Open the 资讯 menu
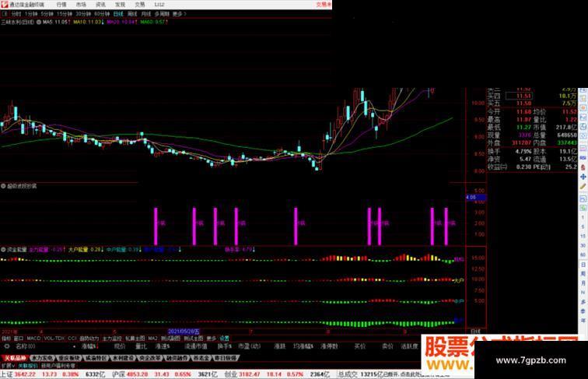The height and width of the screenshot is (379, 588). pos(100,5)
